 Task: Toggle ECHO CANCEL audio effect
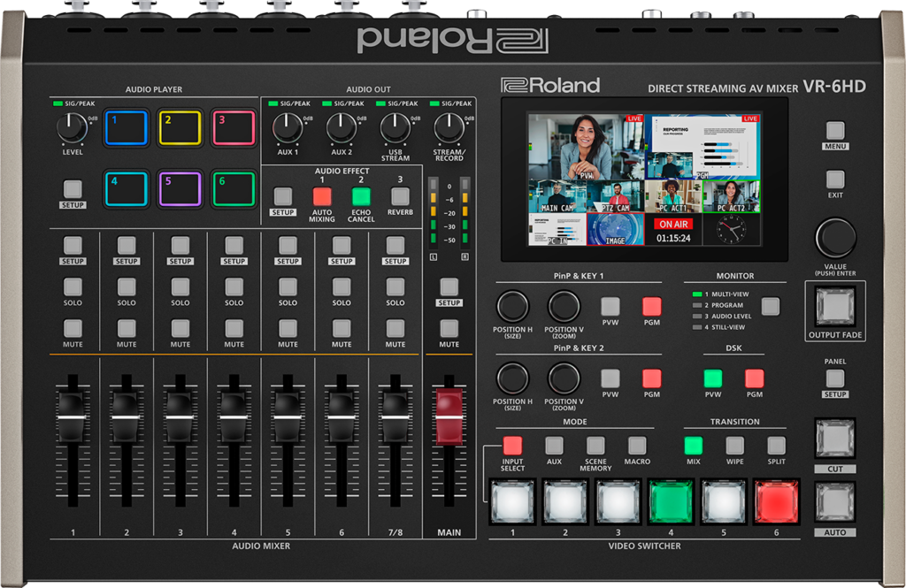point(361,196)
